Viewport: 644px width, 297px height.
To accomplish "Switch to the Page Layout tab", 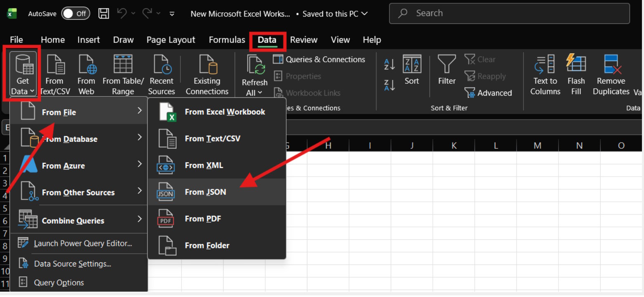I will pyautogui.click(x=171, y=40).
